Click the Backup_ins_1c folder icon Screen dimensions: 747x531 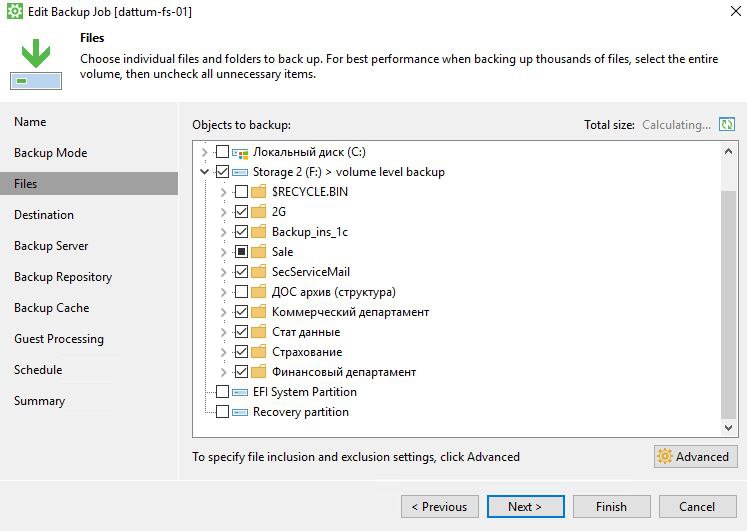point(259,232)
